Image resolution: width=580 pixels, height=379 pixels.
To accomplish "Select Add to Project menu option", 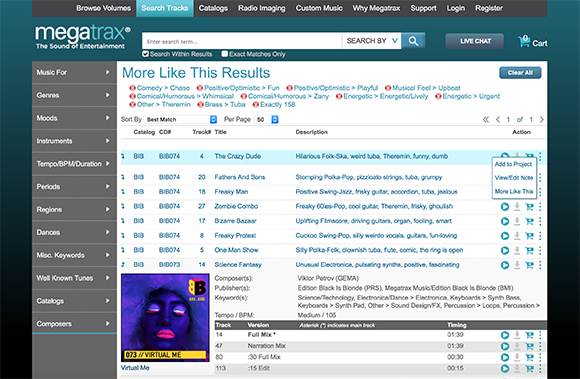I will pos(513,164).
